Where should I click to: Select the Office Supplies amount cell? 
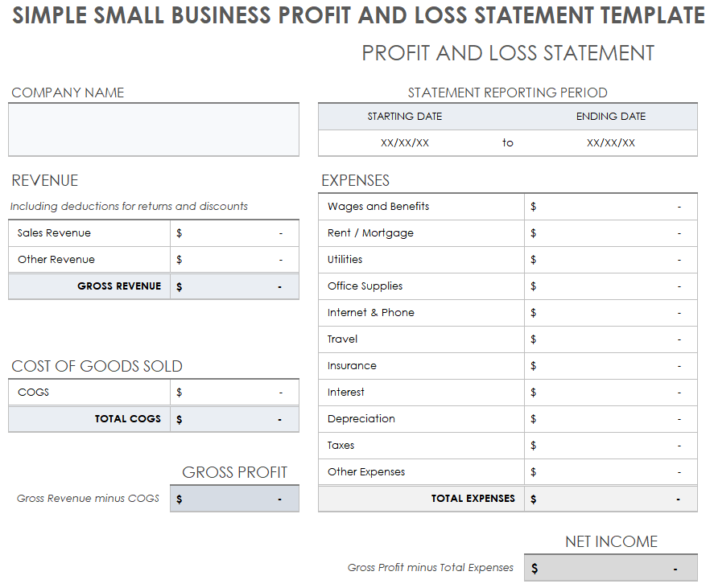pyautogui.click(x=610, y=286)
